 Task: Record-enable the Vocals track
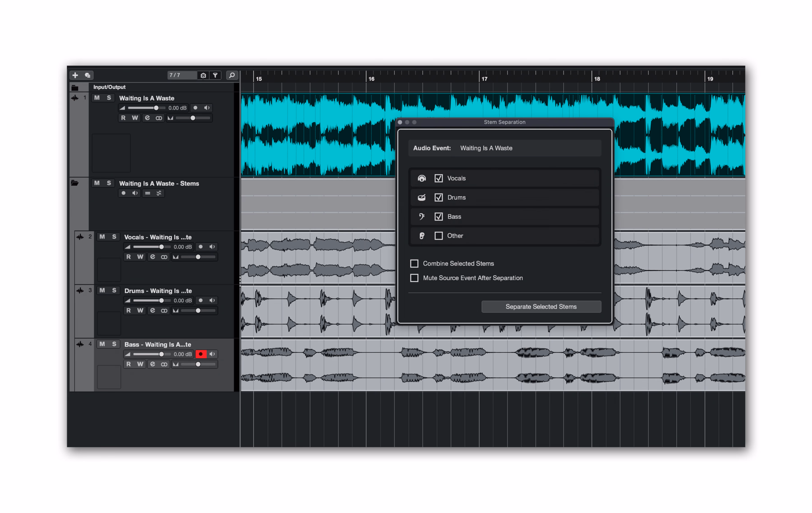pos(201,247)
